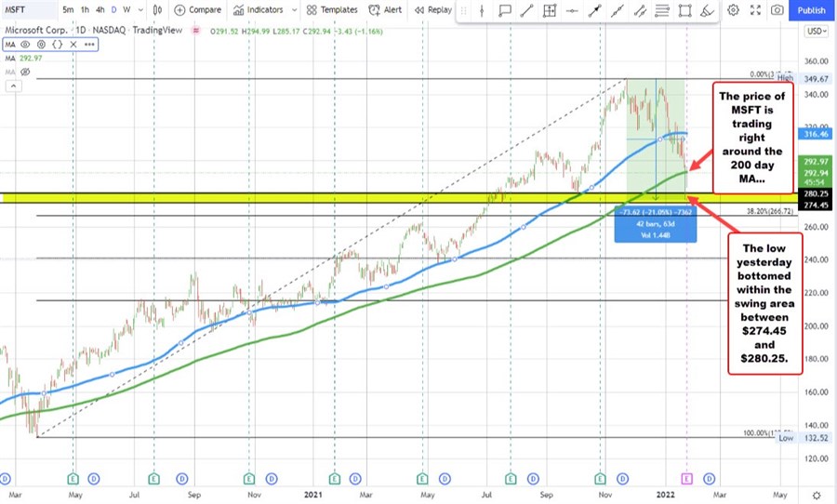
Task: Click the blue Publish button
Action: [811, 10]
